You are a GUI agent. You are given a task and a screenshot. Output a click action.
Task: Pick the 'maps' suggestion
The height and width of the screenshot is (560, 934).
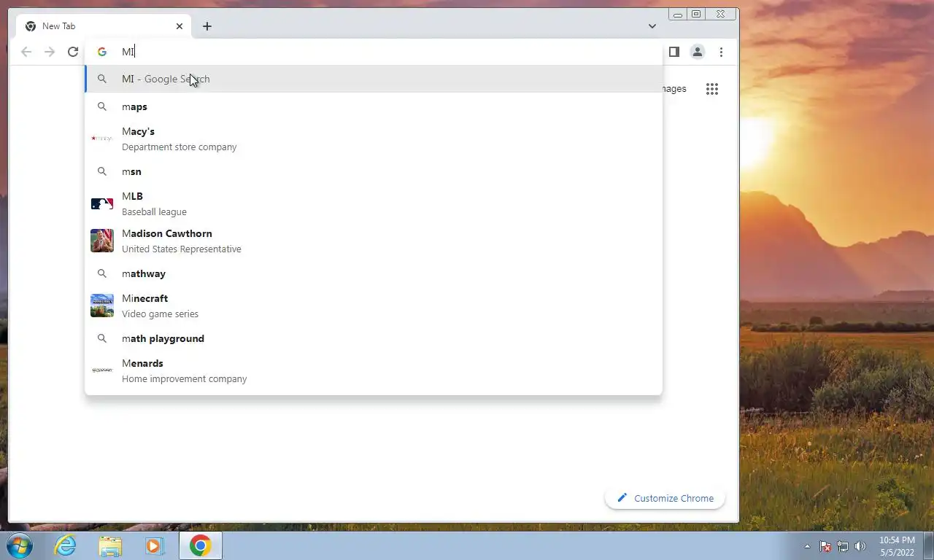tap(374, 106)
